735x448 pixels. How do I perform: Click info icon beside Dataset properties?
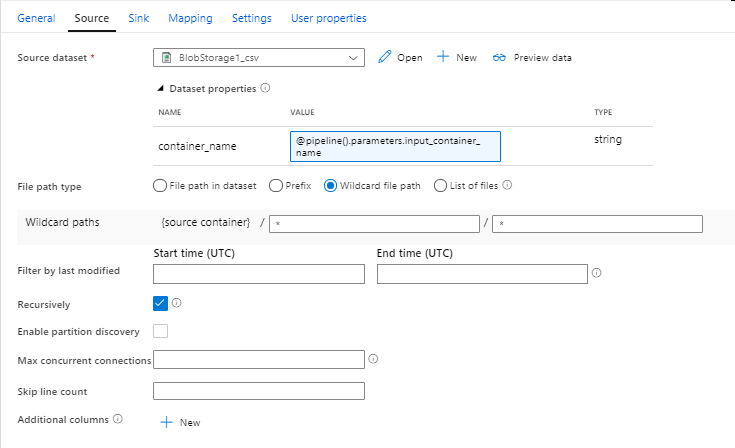265,88
